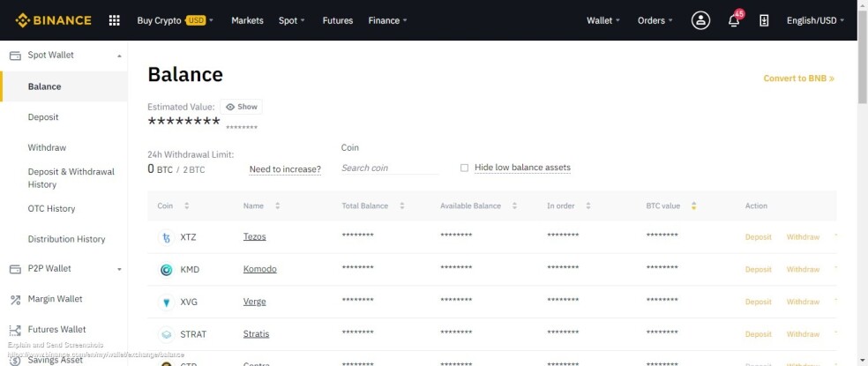Open the Orders dropdown in header
Viewport: 868px width, 366px height.
[x=655, y=20]
